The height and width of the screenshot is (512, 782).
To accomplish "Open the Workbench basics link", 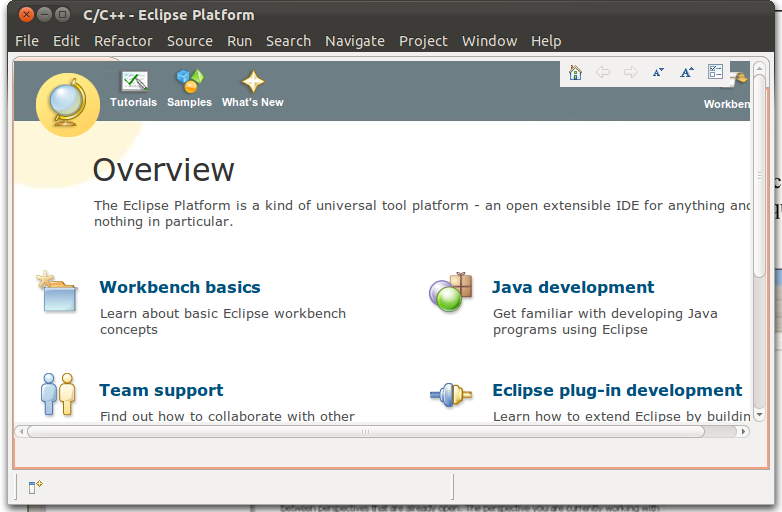I will pyautogui.click(x=180, y=287).
